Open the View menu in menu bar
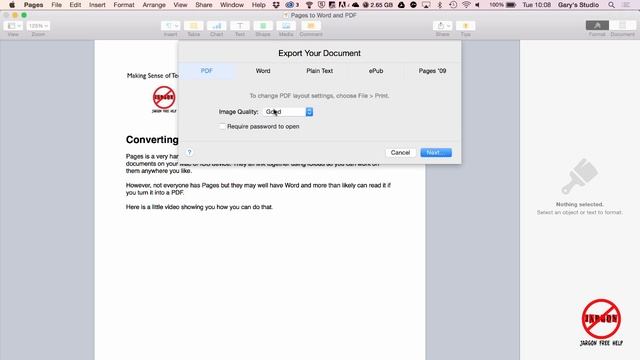Screen dimensions: 640x360 point(180,5)
